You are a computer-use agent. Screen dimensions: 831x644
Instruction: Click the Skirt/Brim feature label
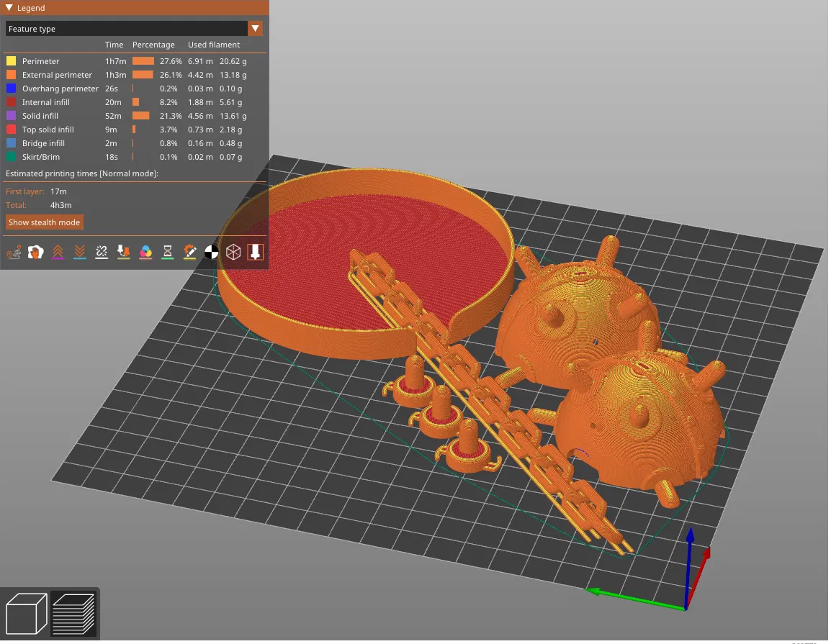[x=41, y=157]
